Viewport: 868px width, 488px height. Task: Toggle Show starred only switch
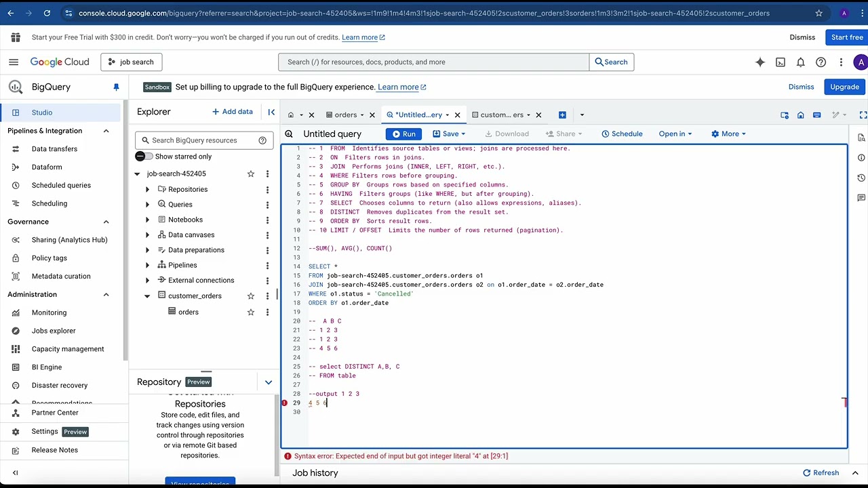[x=144, y=157]
